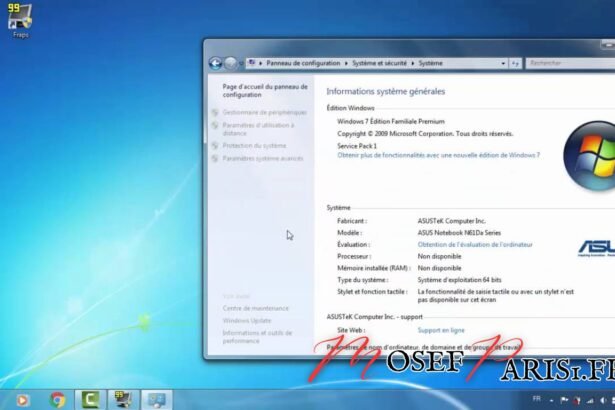Launch Google Chrome from taskbar
The width and height of the screenshot is (615, 410).
click(57, 400)
